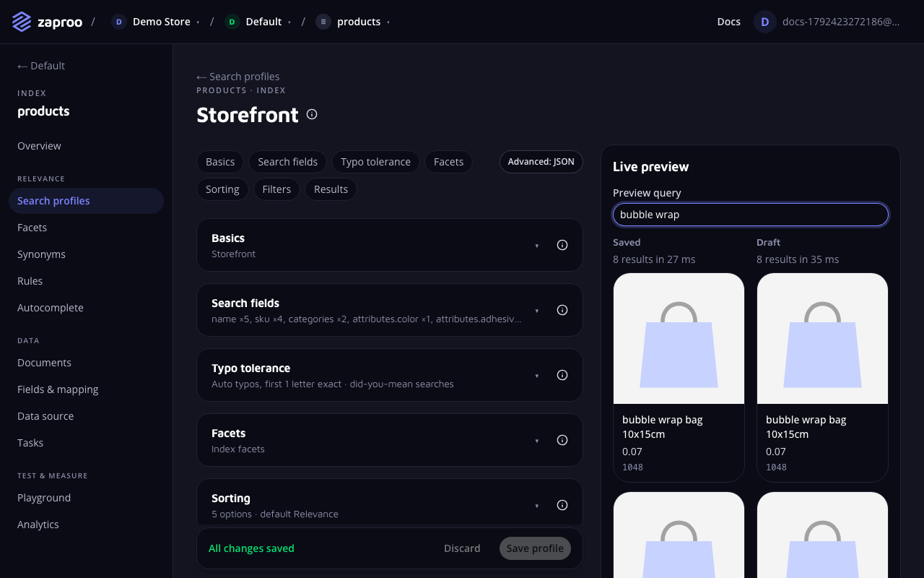The image size is (924, 578).
Task: Show info for the Facets section
Action: pyautogui.click(x=562, y=440)
